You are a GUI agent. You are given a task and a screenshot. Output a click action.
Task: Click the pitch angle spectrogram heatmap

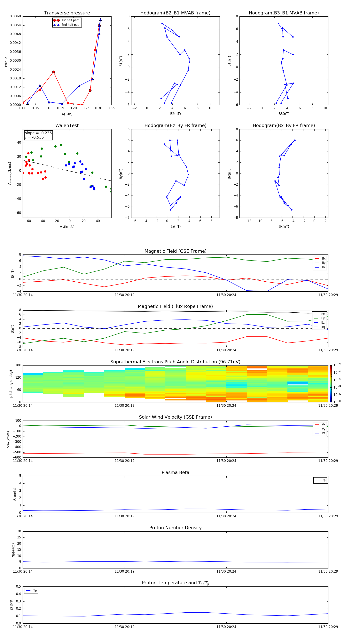click(x=175, y=384)
